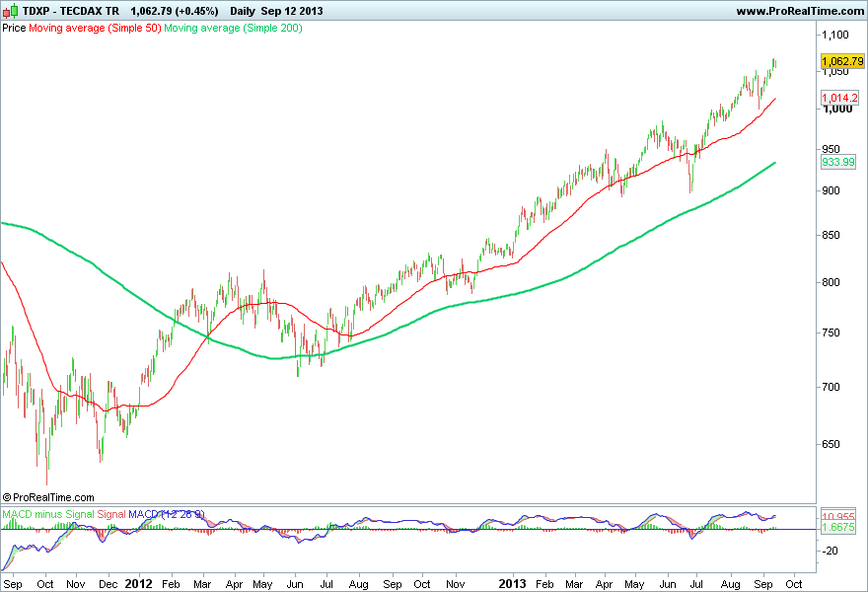Screen dimensions: 868x592
Task: Click the 10.955 signal value tag
Action: coord(838,516)
